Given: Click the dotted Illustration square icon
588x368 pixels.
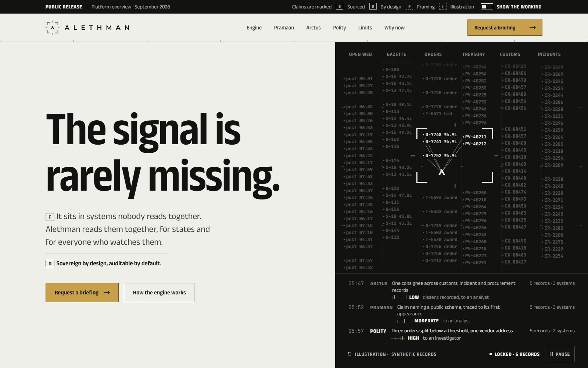Looking at the screenshot, I should tap(350, 354).
